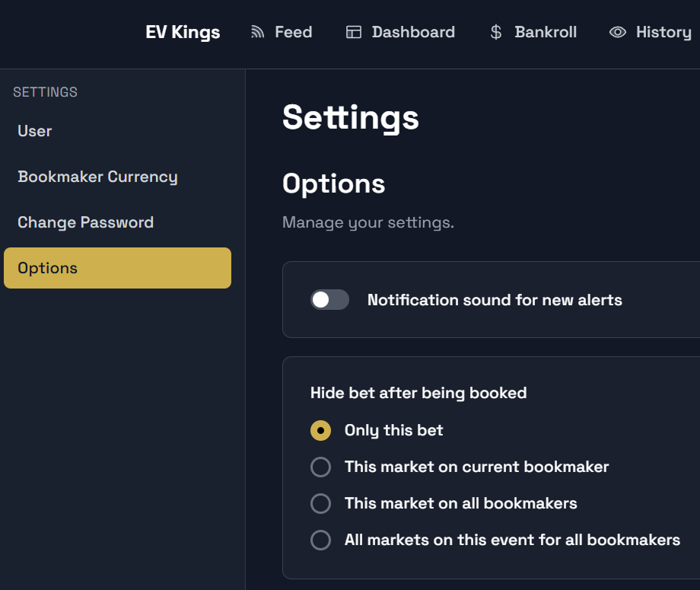Select the highlighted Options sidebar item
700x590 pixels.
coord(117,268)
